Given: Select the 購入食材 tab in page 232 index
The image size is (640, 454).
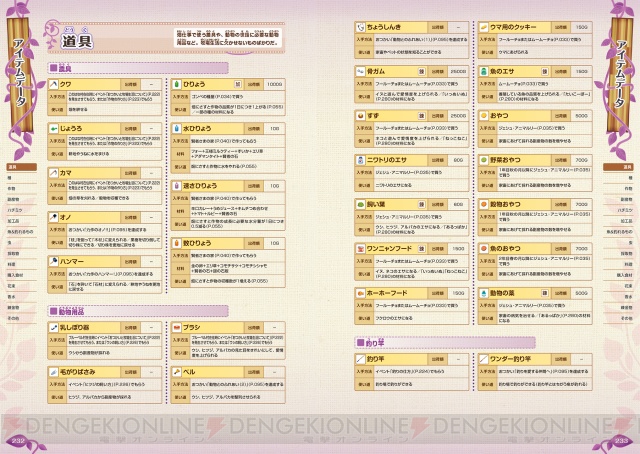Looking at the screenshot, I should point(22,275).
